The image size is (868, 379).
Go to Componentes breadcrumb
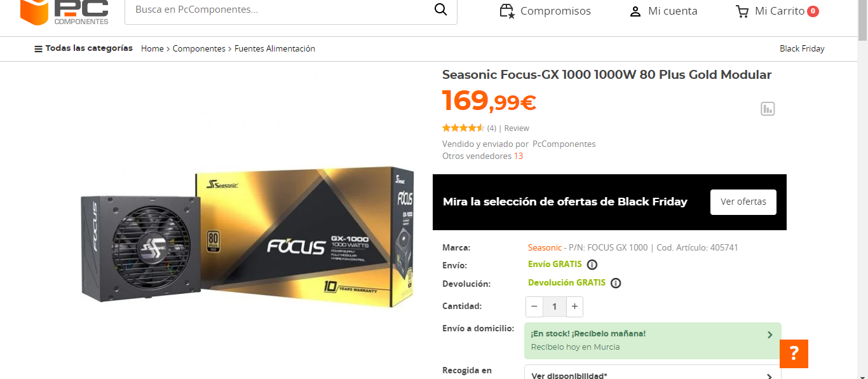click(x=199, y=48)
